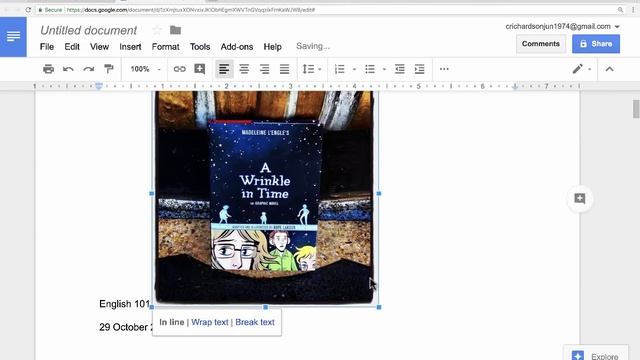Click the right middle image resize handle
Image resolution: width=640 pixels, height=360 pixels.
(x=379, y=193)
